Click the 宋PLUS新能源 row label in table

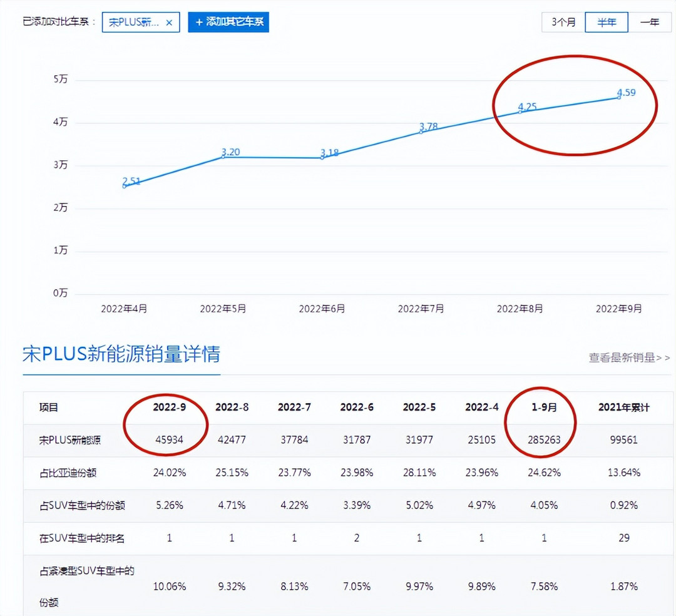[70, 440]
